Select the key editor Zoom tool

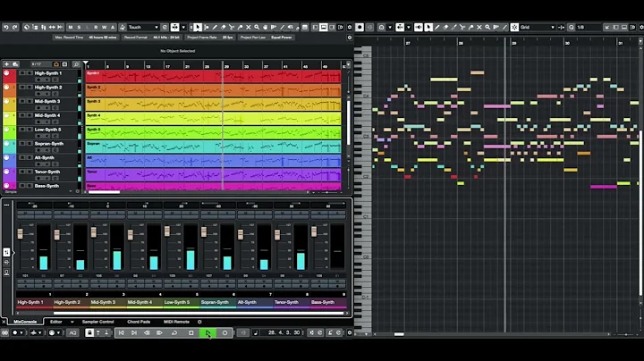pyautogui.click(x=487, y=27)
